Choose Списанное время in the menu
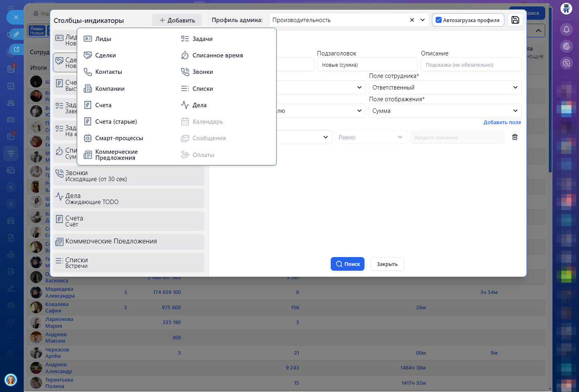This screenshot has height=392, width=579. tap(217, 55)
